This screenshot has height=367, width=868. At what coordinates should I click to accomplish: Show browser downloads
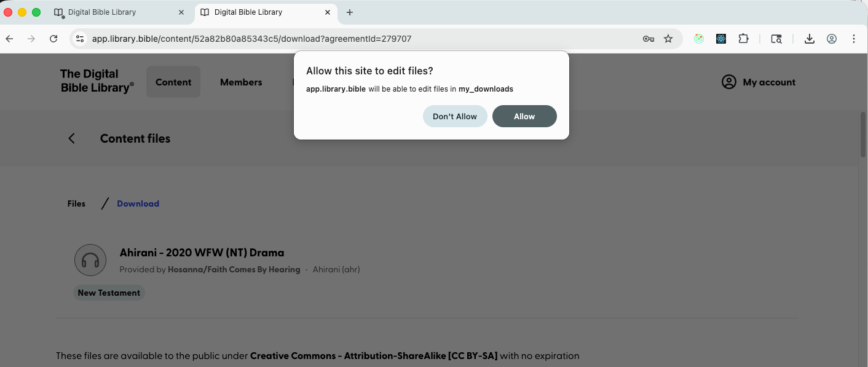810,39
